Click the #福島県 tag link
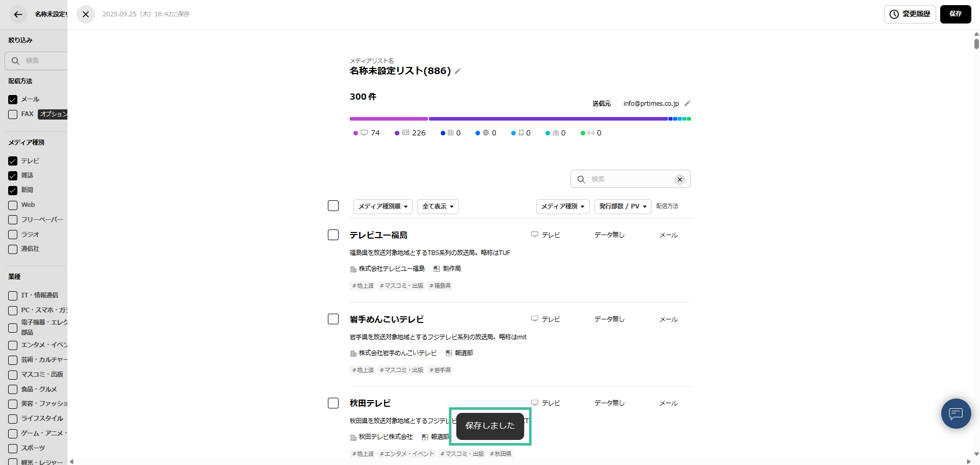The height and width of the screenshot is (465, 980). point(440,286)
